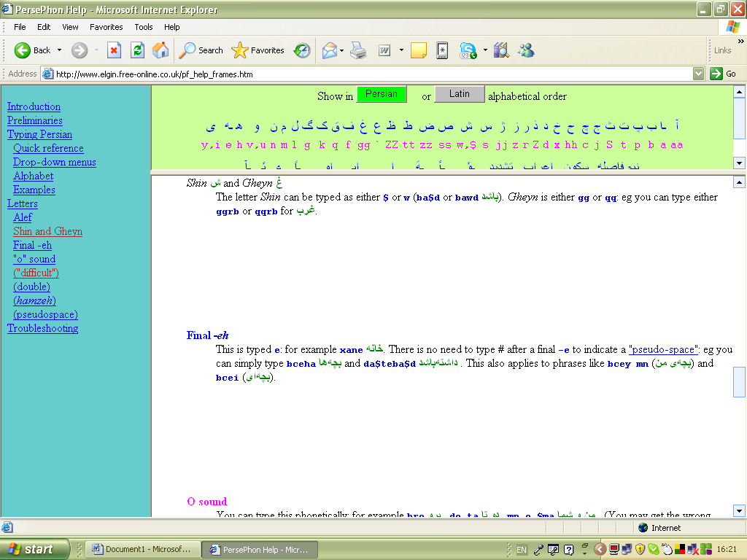Open the Final -eh sidebar link
The width and height of the screenshot is (747, 560).
32,245
